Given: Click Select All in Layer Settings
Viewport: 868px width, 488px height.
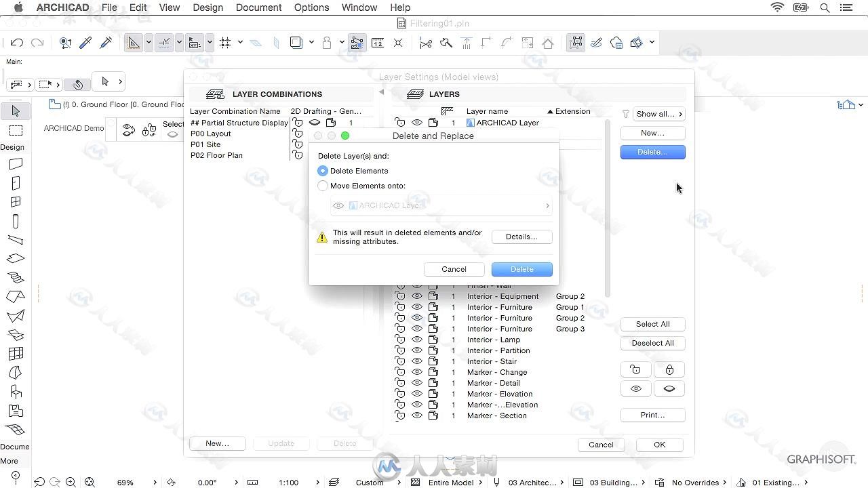Looking at the screenshot, I should [x=652, y=324].
